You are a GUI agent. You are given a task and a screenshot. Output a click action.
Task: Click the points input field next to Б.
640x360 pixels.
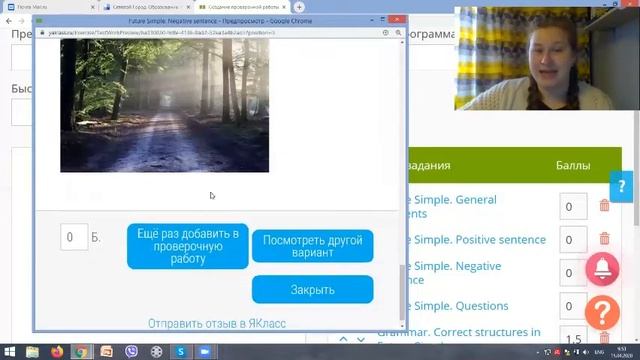(x=74, y=237)
